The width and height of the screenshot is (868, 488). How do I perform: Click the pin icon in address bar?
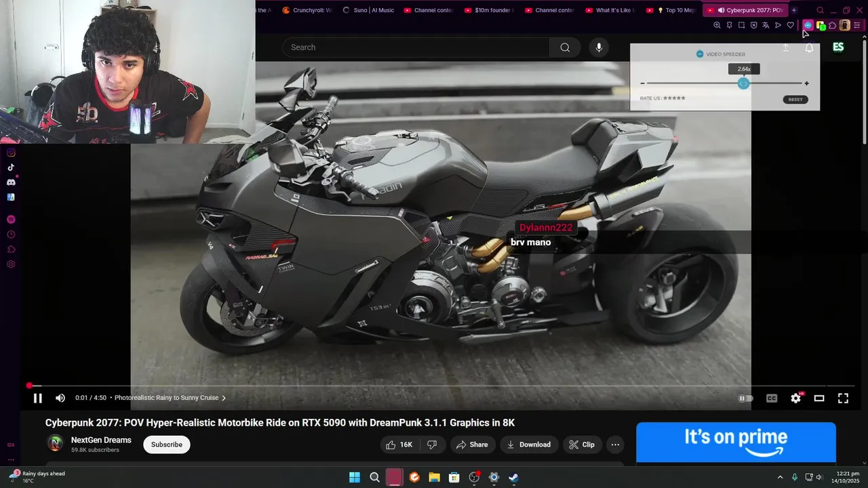click(x=729, y=25)
